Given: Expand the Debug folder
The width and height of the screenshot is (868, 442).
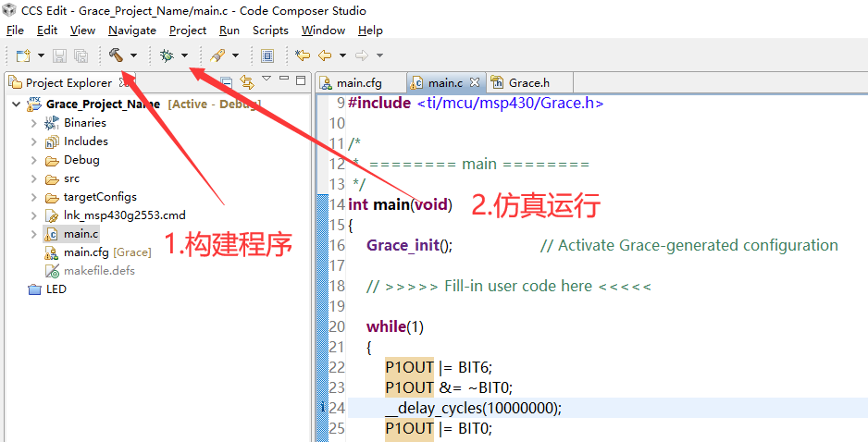Looking at the screenshot, I should click(x=34, y=160).
